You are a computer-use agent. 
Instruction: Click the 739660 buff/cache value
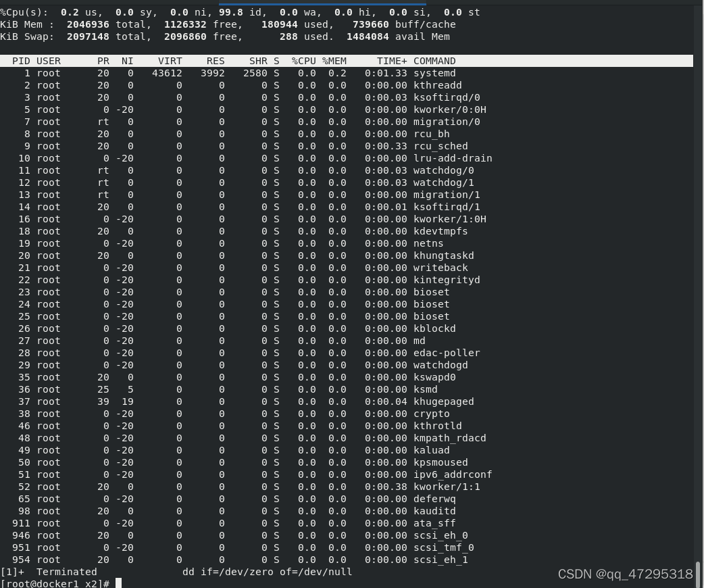click(x=371, y=25)
